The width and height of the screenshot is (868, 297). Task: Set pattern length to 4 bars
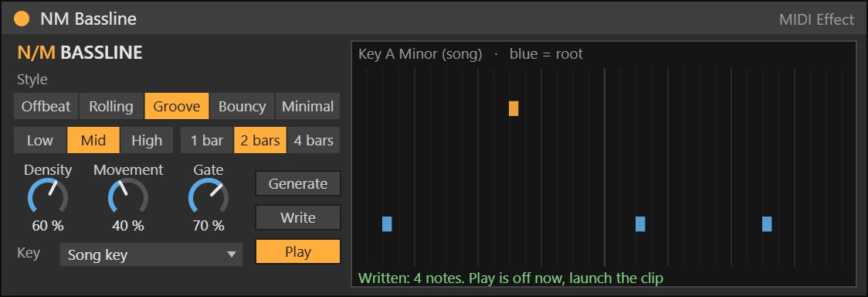314,140
